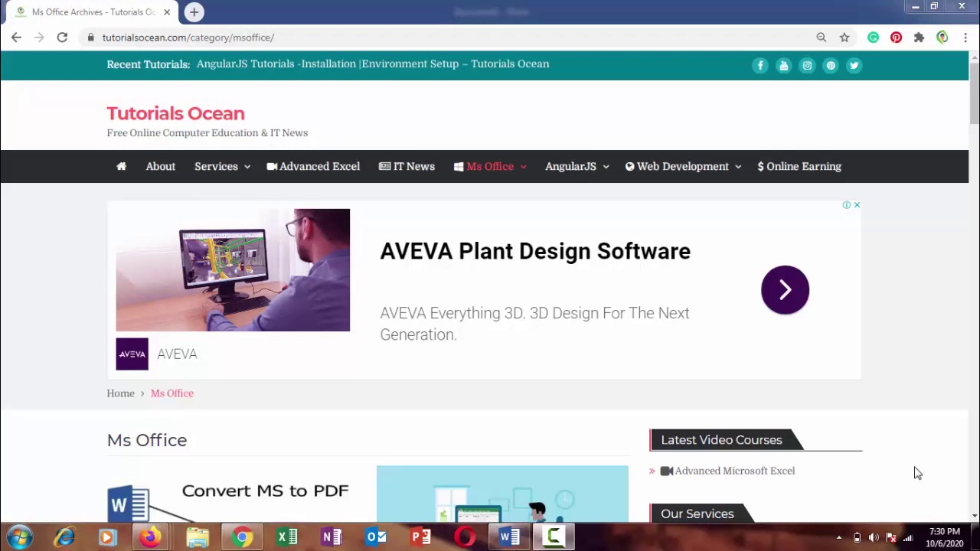This screenshot has height=551, width=980.
Task: Open OneNote from the taskbar
Action: pos(332,537)
